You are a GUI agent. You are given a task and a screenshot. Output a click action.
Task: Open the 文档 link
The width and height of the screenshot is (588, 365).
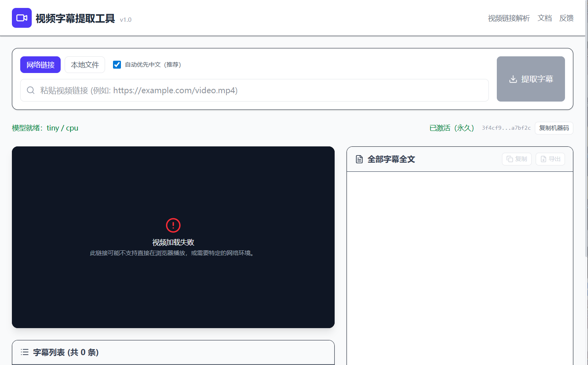click(x=545, y=18)
